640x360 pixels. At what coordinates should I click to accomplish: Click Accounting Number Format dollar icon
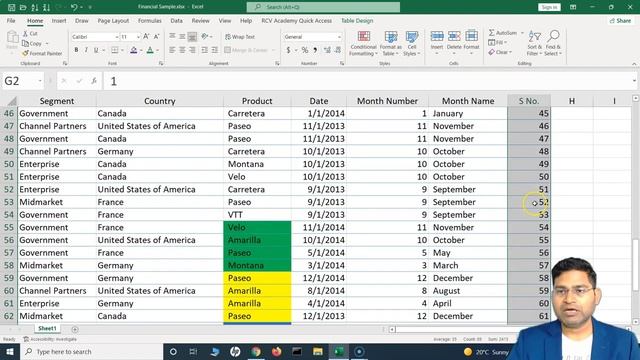pyautogui.click(x=289, y=50)
